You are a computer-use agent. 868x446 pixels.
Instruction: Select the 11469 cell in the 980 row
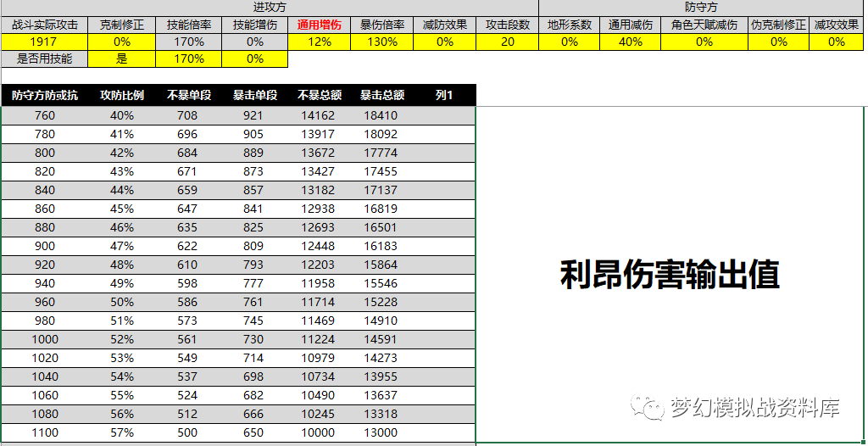[318, 321]
